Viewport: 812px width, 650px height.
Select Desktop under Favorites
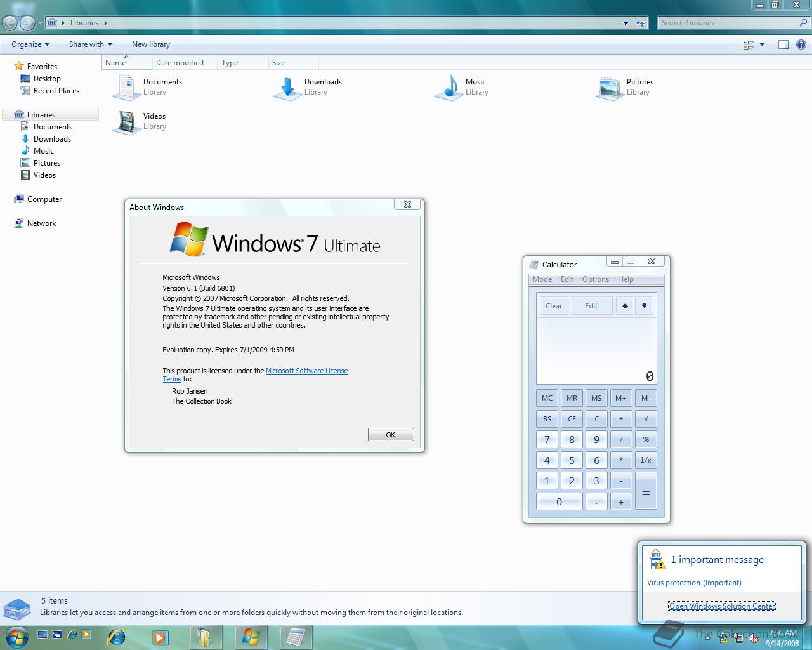tap(47, 79)
